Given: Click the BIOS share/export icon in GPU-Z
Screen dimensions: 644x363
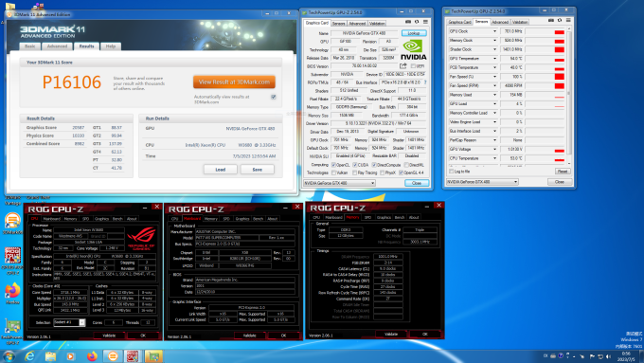Looking at the screenshot, I should (402, 65).
